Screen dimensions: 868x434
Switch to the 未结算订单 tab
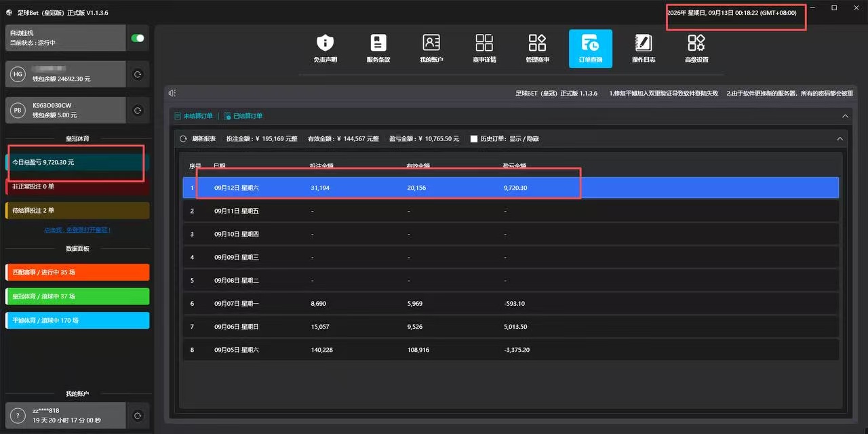pos(194,116)
